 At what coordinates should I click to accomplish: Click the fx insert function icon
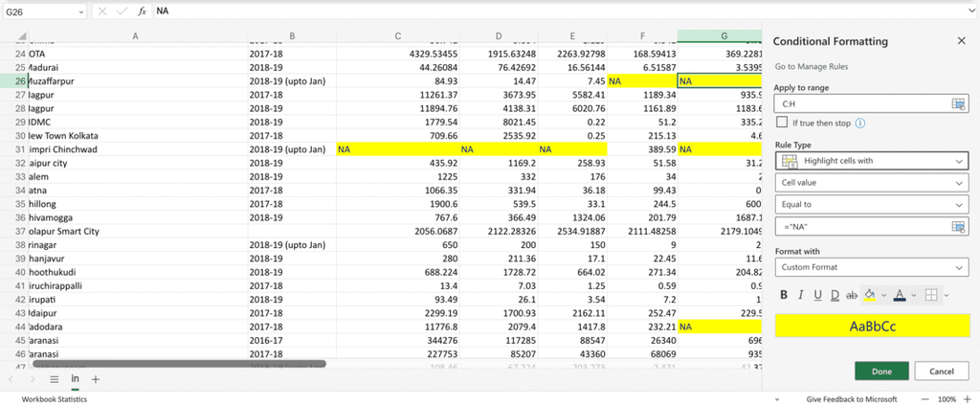pyautogui.click(x=142, y=11)
